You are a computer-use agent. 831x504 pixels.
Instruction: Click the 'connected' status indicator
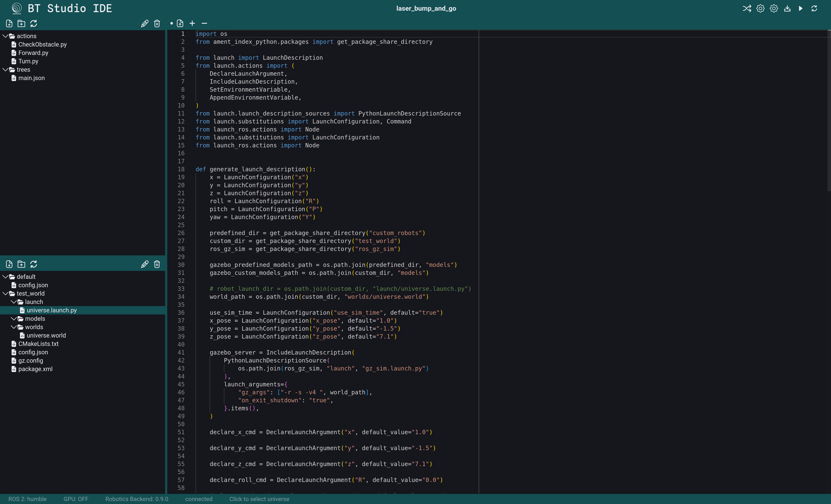pyautogui.click(x=199, y=499)
